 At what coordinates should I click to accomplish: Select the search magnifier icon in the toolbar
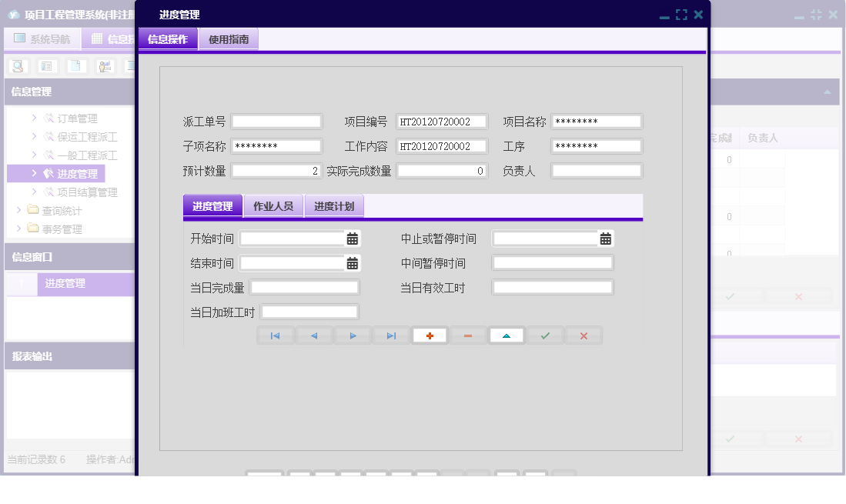17,65
